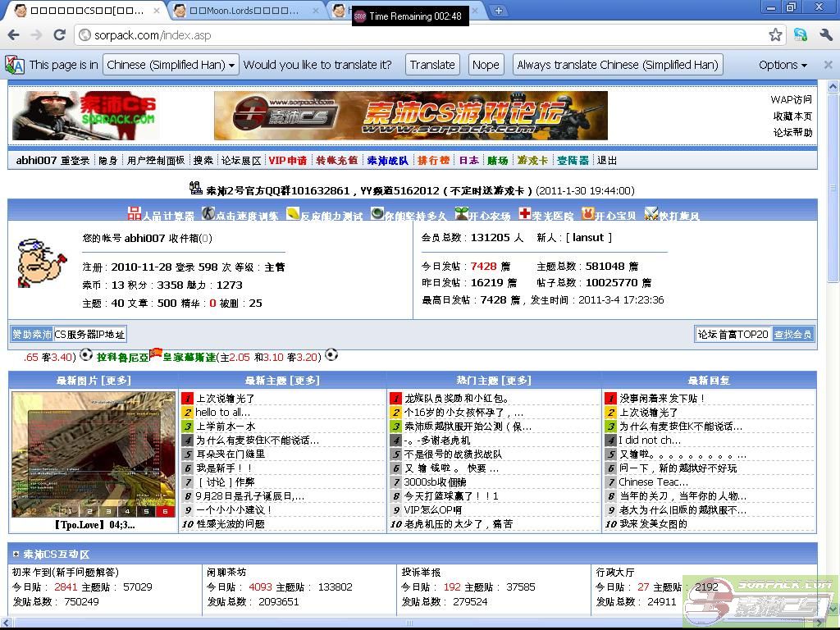Open the Chrome wrench settings menu
The height and width of the screenshot is (630, 840).
tap(826, 34)
